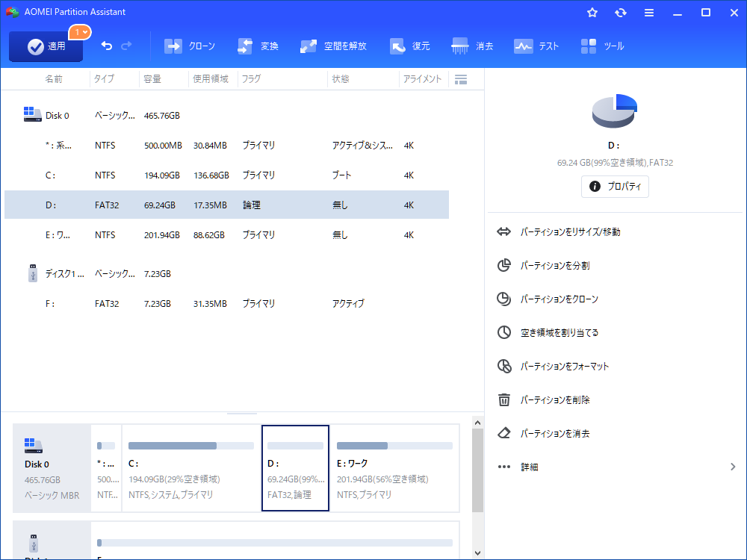747x560 pixels.
Task: Click the 詳細 chevron arrow
Action: [x=733, y=467]
